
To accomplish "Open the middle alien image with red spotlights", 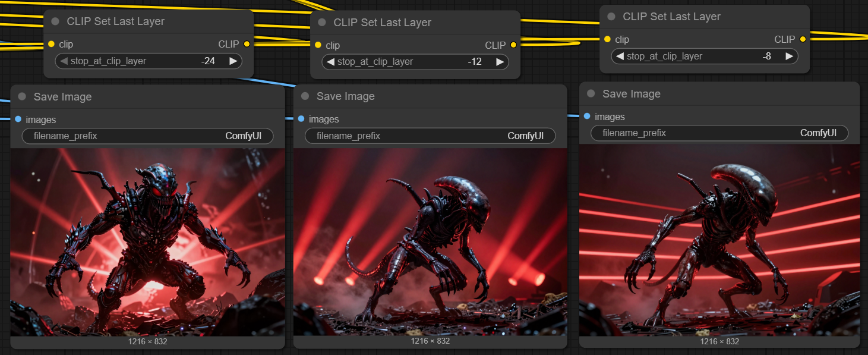I will click(x=430, y=242).
